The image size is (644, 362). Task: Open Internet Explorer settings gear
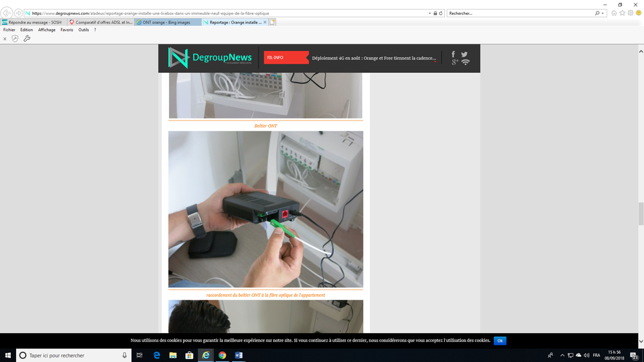(630, 13)
